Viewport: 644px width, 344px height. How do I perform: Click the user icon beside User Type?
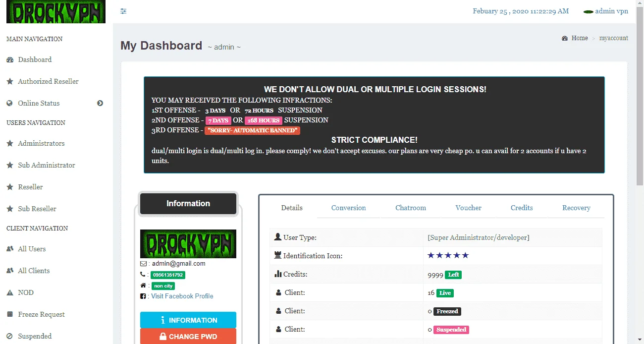pyautogui.click(x=278, y=237)
